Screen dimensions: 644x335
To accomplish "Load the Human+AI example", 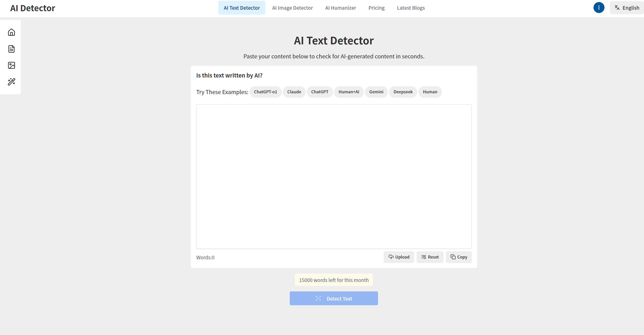I will [x=349, y=92].
